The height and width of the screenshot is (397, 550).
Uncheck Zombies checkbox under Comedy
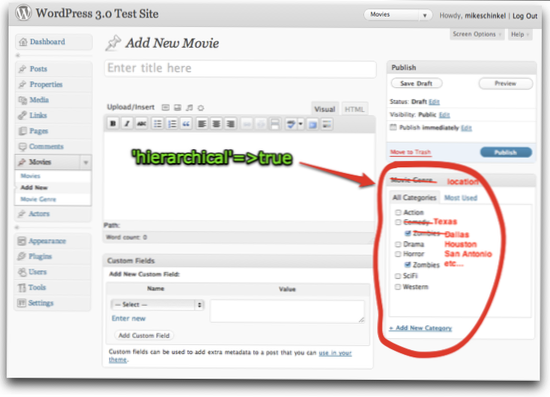[x=408, y=233]
